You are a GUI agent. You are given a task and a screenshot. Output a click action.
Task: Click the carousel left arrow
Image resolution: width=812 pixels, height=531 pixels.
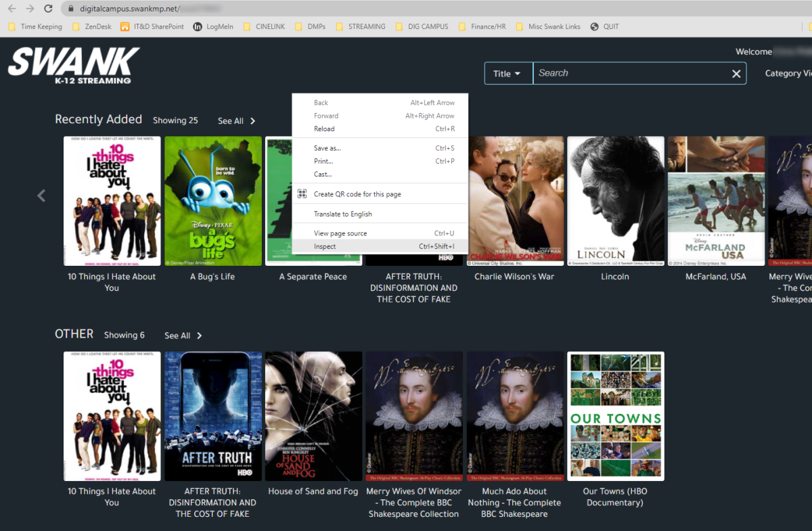click(x=41, y=195)
